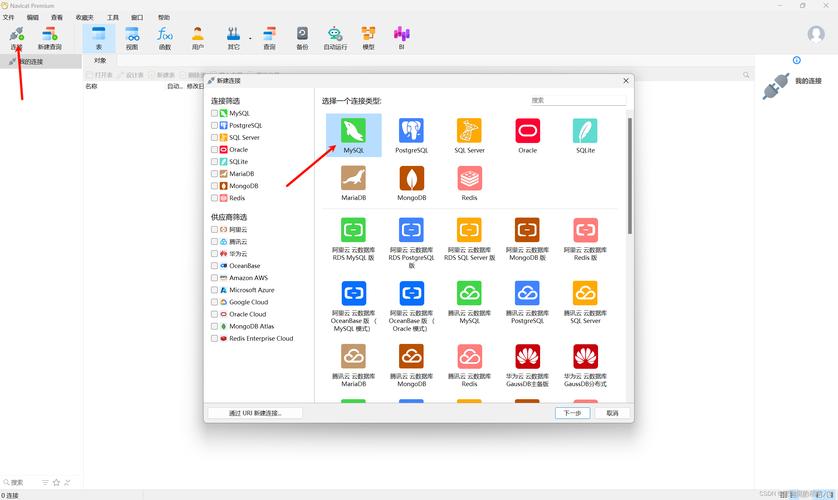Select 阿里云 RDS MySQL 版 connection tile
The height and width of the screenshot is (500, 838).
354,239
